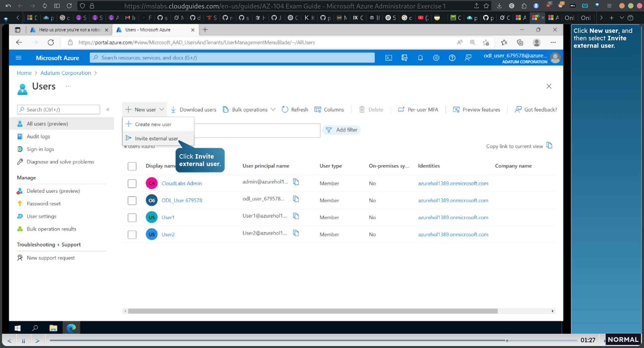Screen dimensions: 644x348
Task: Open Sign-in logs menu item
Action: (40, 149)
